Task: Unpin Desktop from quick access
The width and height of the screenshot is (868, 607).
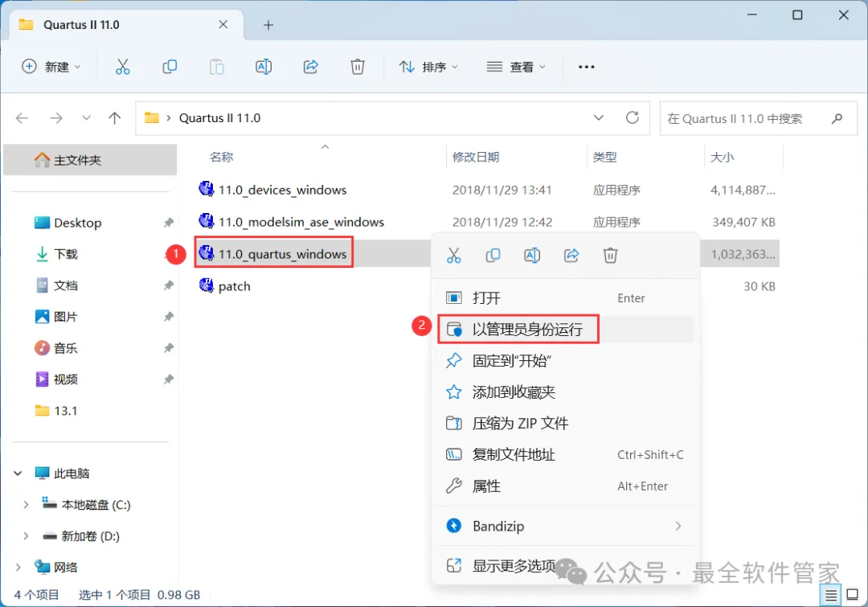Action: coord(168,223)
